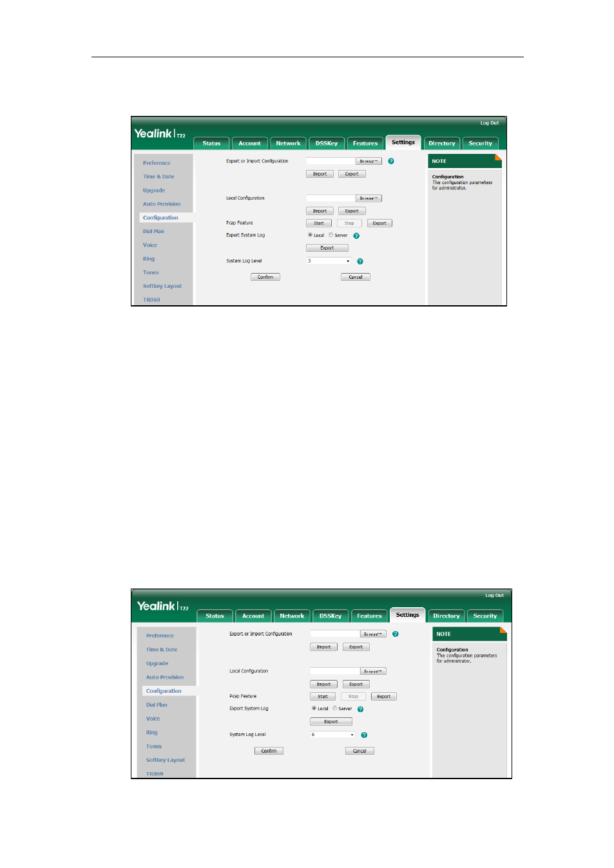
Task: Open System Log Level dropdown showing 3
Action: (329, 261)
